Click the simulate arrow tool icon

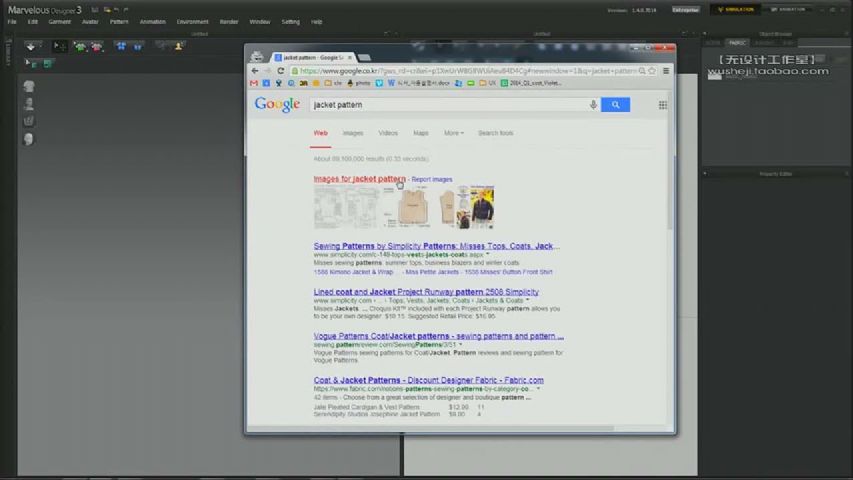coord(31,47)
